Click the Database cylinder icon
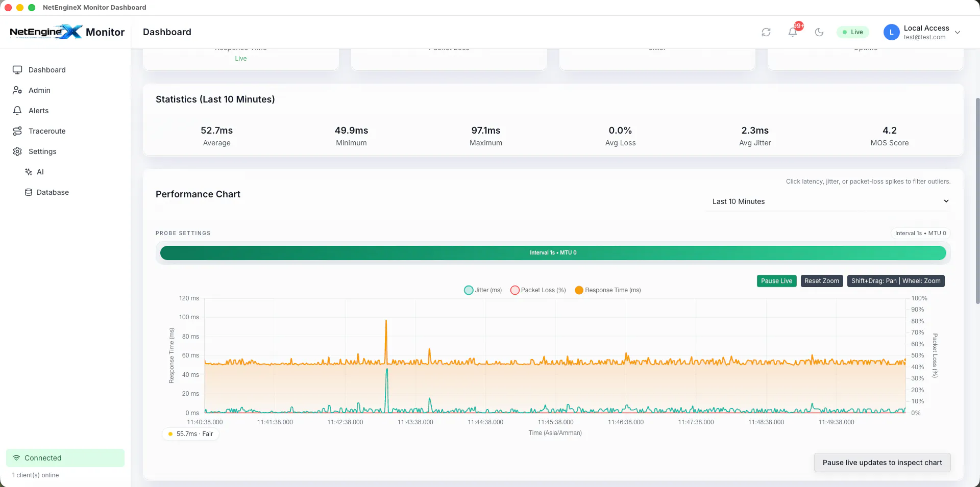The image size is (980, 487). [x=29, y=192]
